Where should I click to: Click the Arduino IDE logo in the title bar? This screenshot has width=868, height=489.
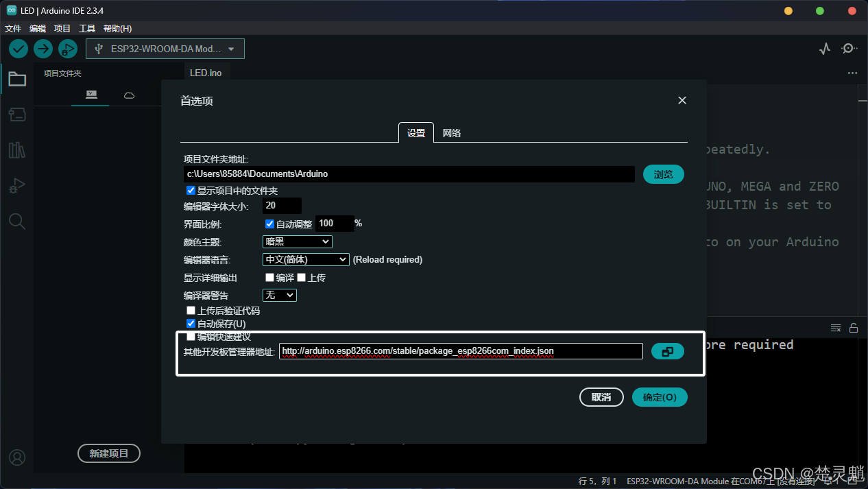coord(12,10)
